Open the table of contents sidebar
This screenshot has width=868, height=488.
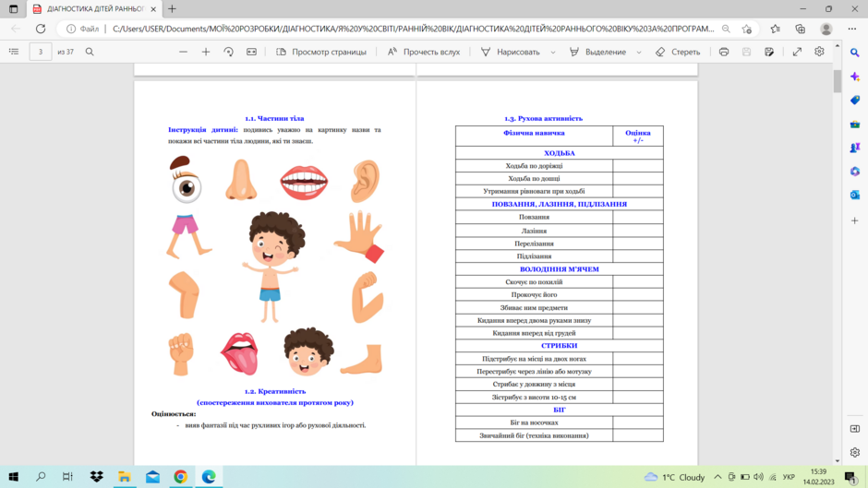14,52
